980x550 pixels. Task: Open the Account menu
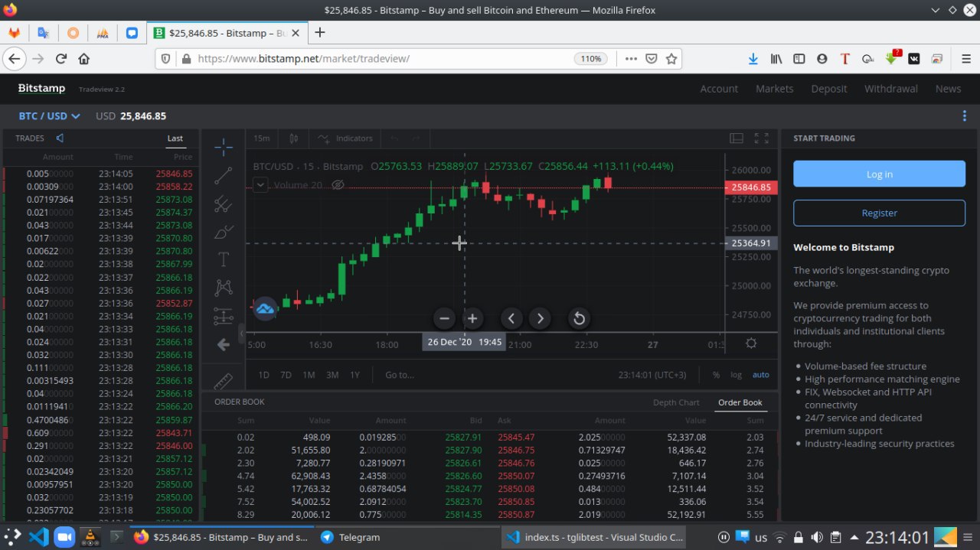click(x=719, y=89)
